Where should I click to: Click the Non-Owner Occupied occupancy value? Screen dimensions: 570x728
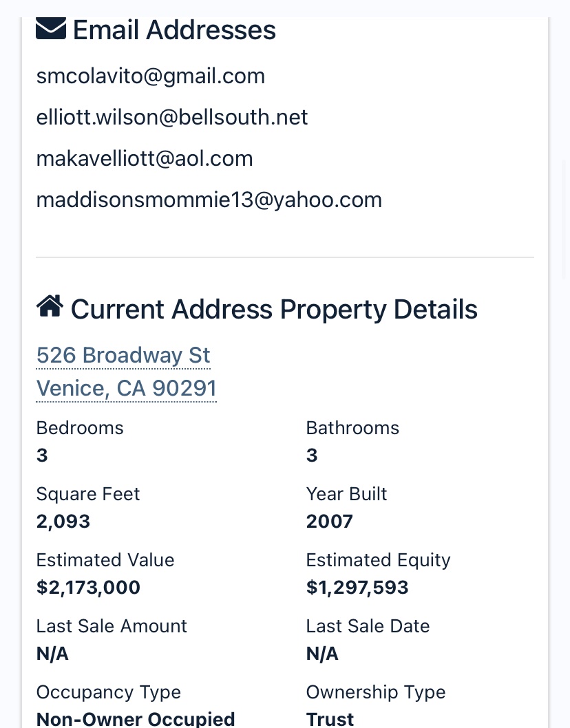tap(136, 719)
